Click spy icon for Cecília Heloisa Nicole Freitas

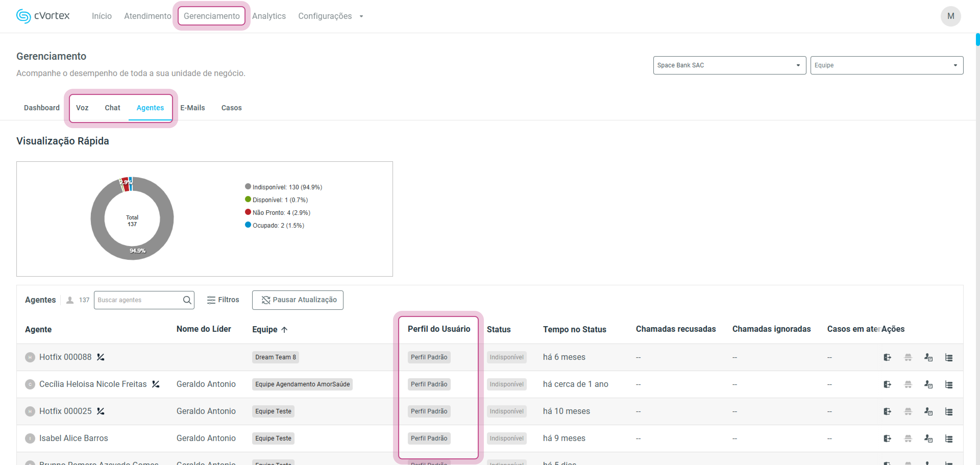[x=908, y=384]
